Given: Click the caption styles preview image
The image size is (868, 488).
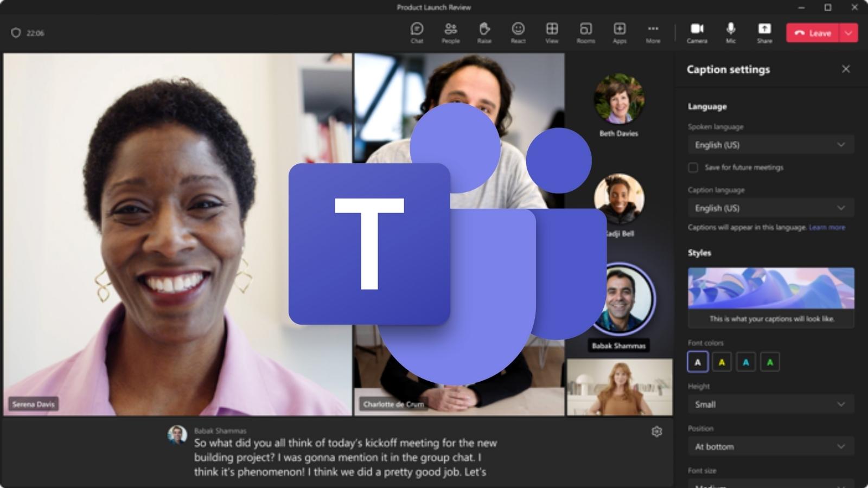Looking at the screenshot, I should 771,288.
